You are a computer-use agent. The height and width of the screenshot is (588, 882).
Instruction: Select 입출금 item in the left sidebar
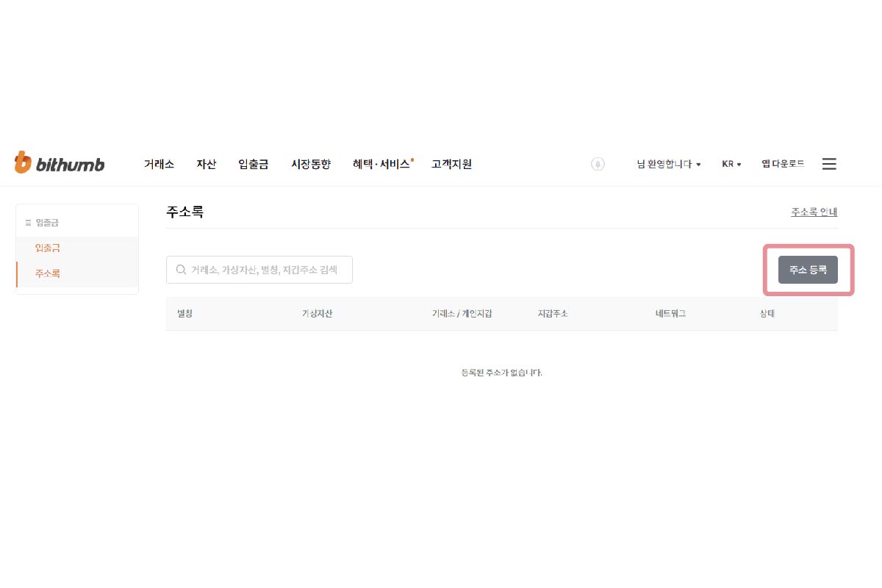[48, 248]
